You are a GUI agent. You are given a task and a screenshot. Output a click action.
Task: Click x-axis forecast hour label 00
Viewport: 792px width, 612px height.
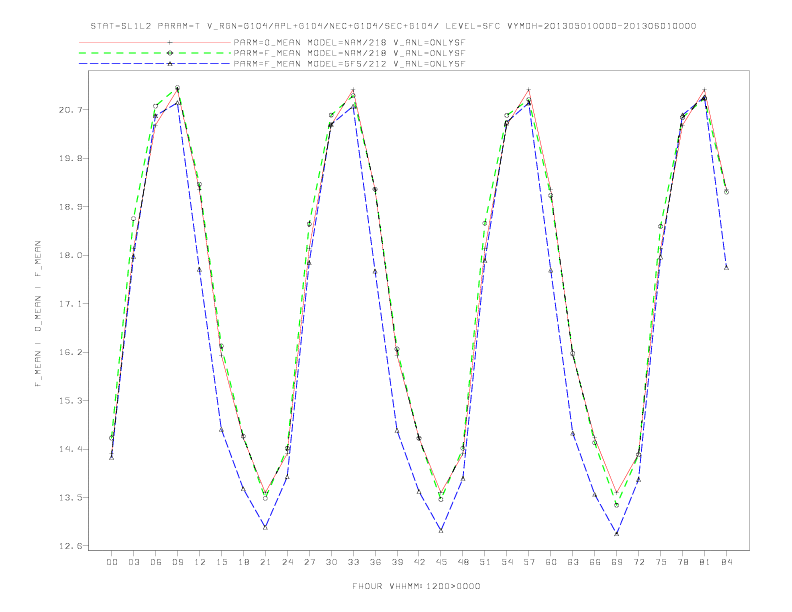[x=112, y=562]
